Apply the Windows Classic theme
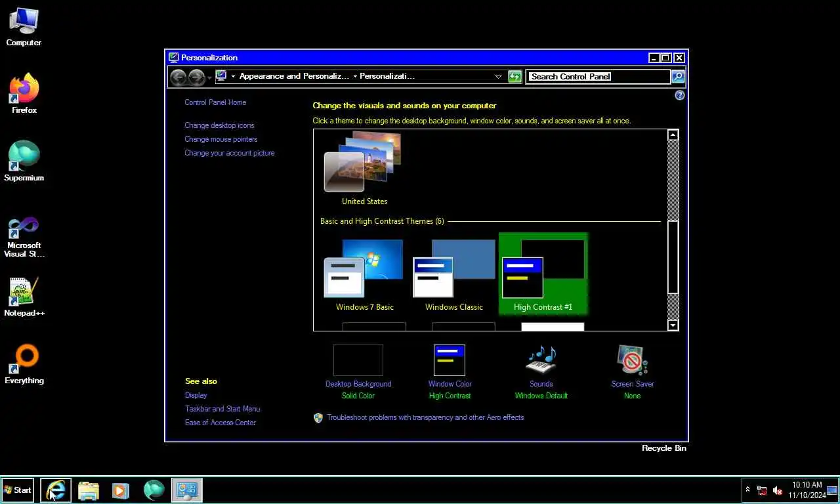The image size is (840, 504). click(453, 274)
